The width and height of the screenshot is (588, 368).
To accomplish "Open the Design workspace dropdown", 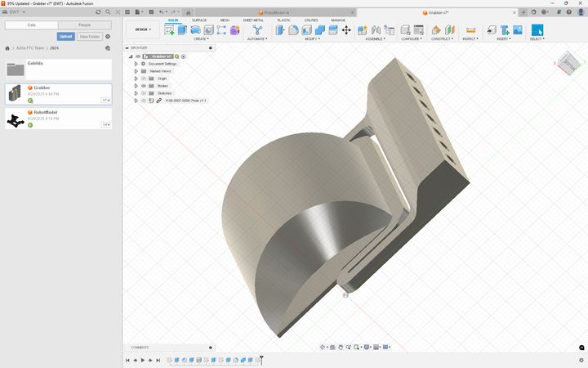I will click(x=143, y=29).
